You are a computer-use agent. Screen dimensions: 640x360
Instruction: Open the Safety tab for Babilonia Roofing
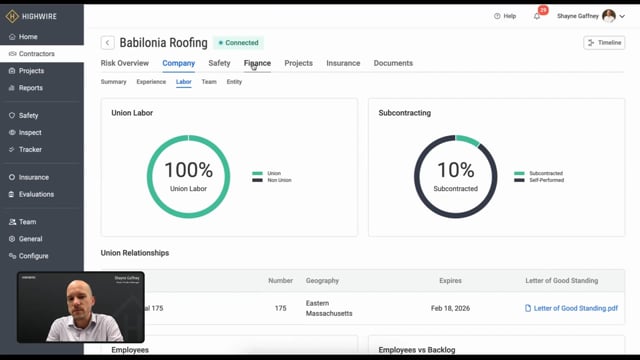[x=219, y=63]
